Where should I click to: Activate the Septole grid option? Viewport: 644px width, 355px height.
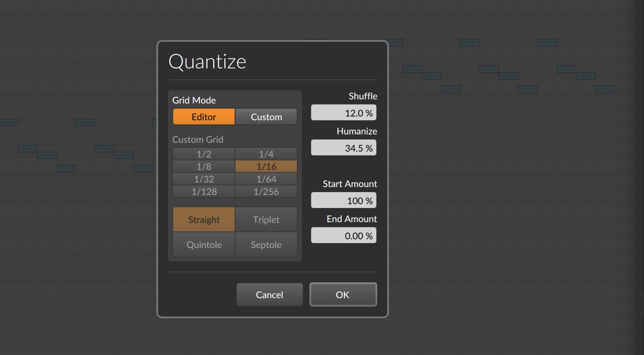pyautogui.click(x=266, y=244)
